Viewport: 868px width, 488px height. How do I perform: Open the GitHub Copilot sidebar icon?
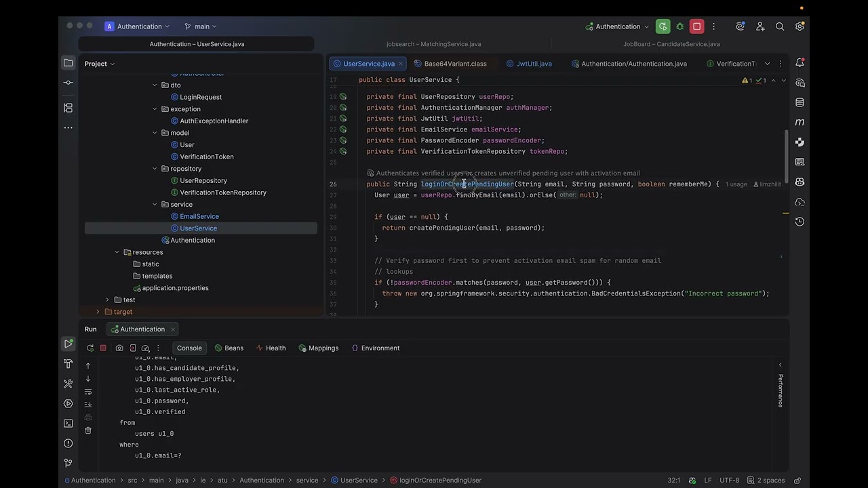click(x=800, y=182)
